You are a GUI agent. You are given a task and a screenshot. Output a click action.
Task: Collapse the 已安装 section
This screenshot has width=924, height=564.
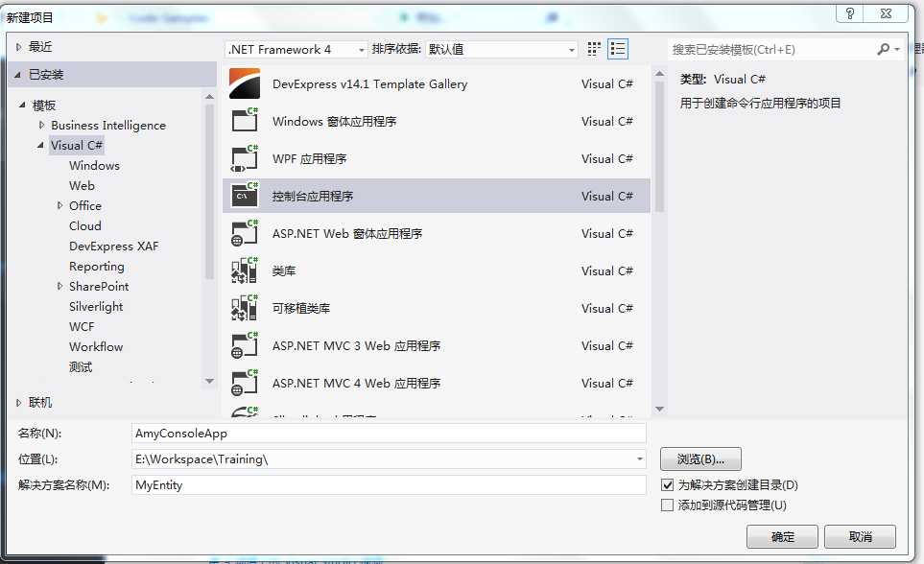pos(17,75)
